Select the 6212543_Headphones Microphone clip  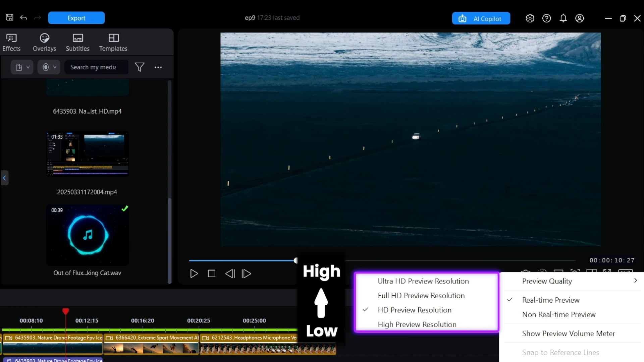tap(268, 344)
